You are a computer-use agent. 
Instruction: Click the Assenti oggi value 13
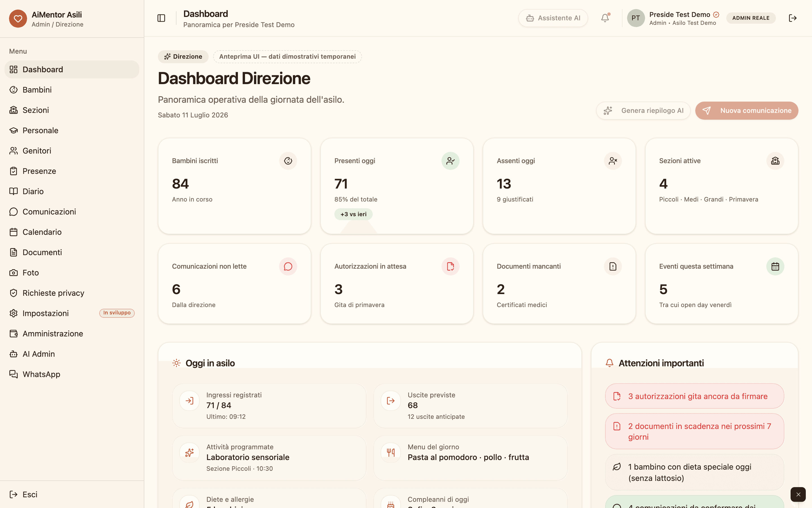point(504,184)
